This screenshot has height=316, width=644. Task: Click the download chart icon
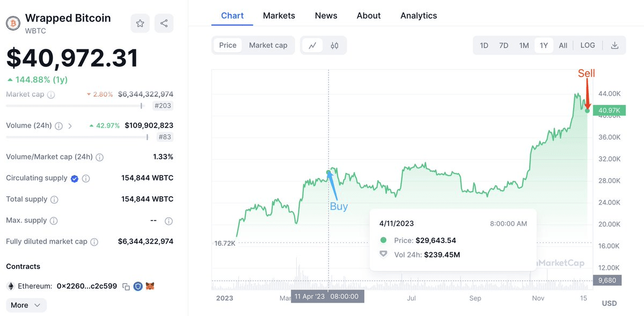615,46
